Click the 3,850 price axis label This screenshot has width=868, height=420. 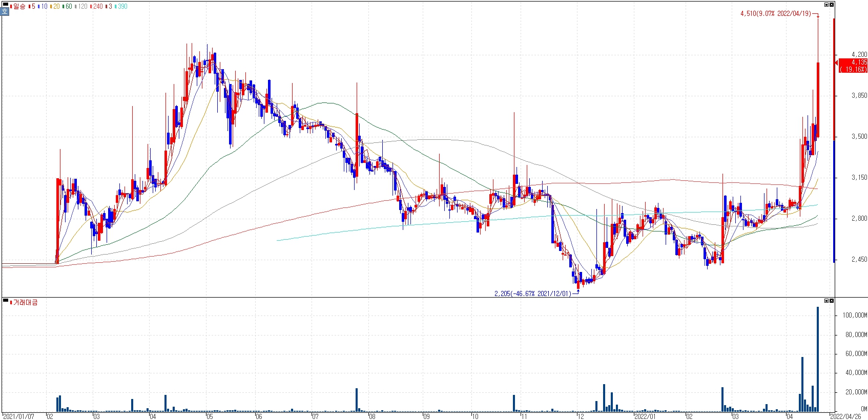(x=859, y=95)
